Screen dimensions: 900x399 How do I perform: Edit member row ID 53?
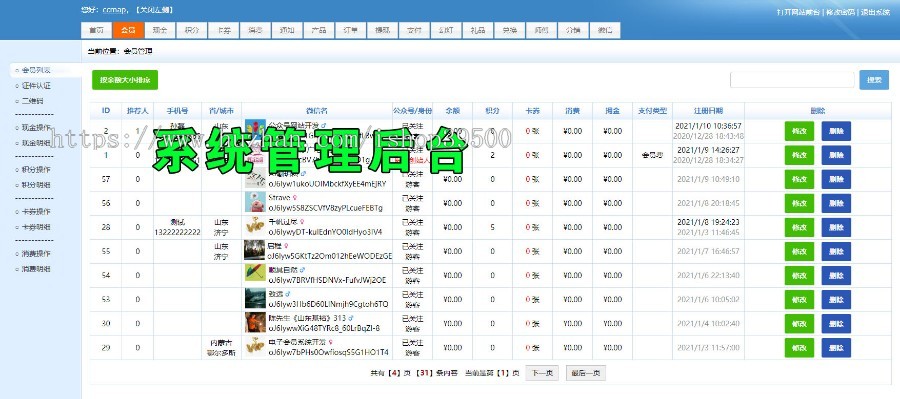coord(799,300)
